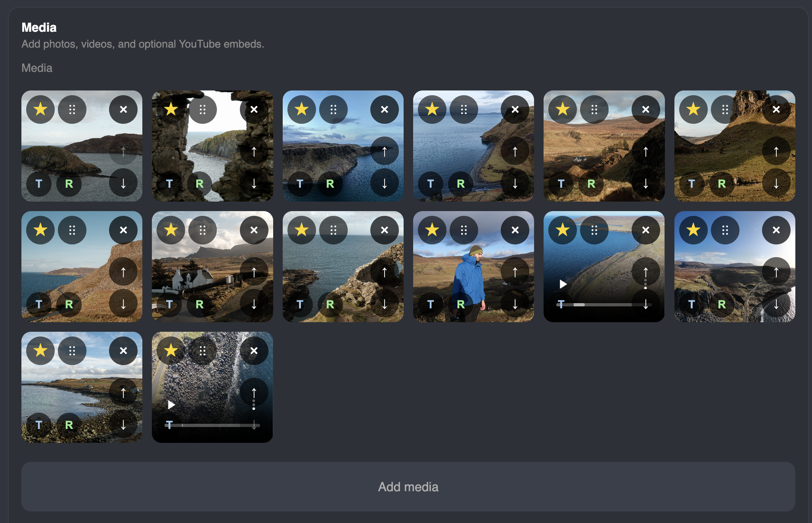Click drag handle on the first island photo
The height and width of the screenshot is (523, 812).
[x=72, y=109]
